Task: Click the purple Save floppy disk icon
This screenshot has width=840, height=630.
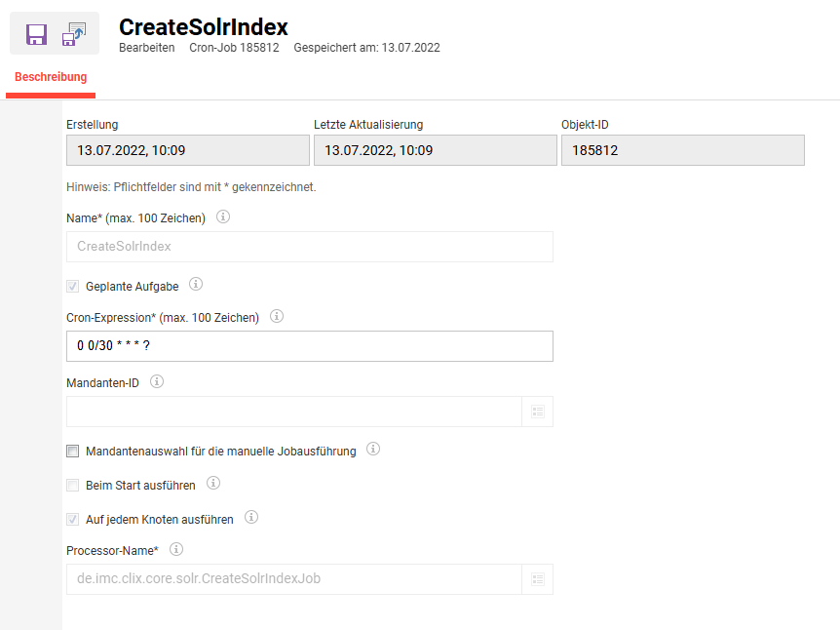Action: click(36, 34)
